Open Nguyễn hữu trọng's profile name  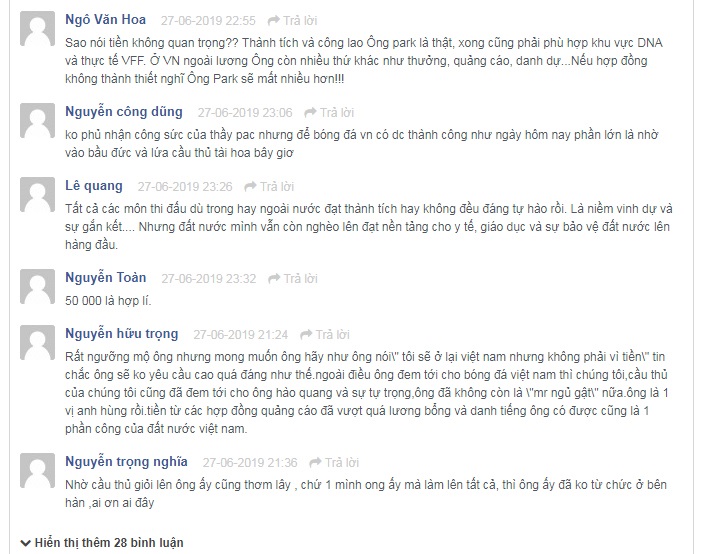122,334
